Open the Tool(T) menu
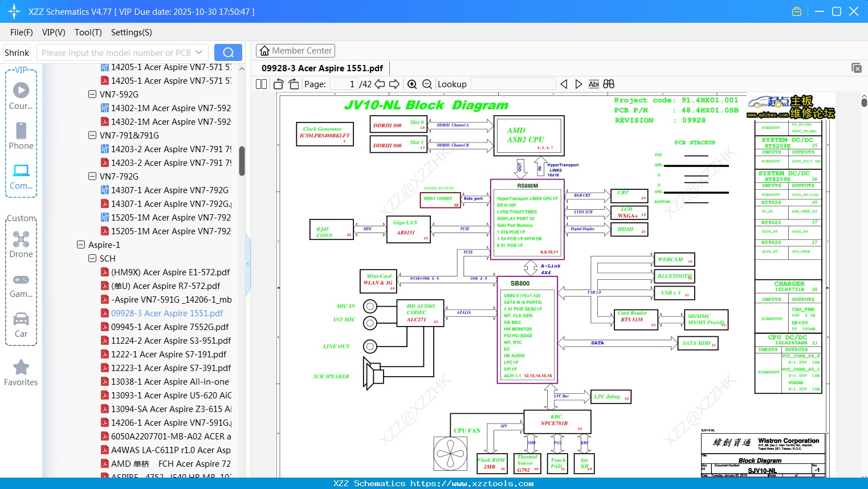 coord(88,32)
